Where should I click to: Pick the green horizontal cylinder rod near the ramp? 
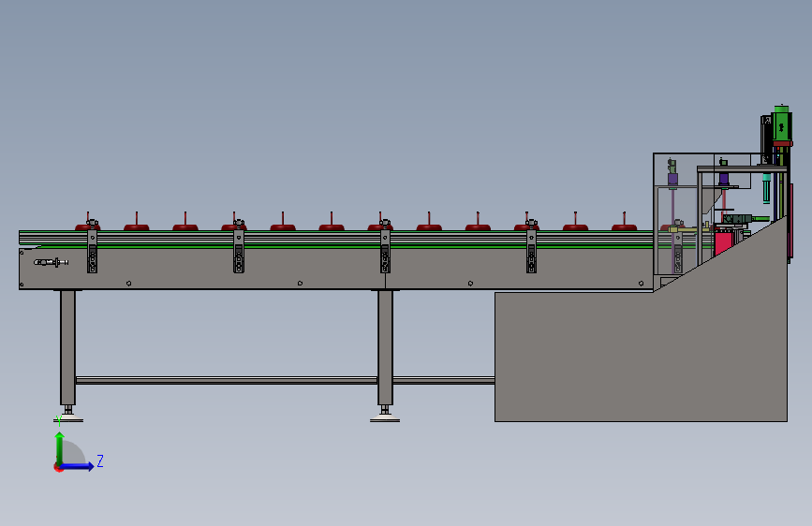coord(760,218)
